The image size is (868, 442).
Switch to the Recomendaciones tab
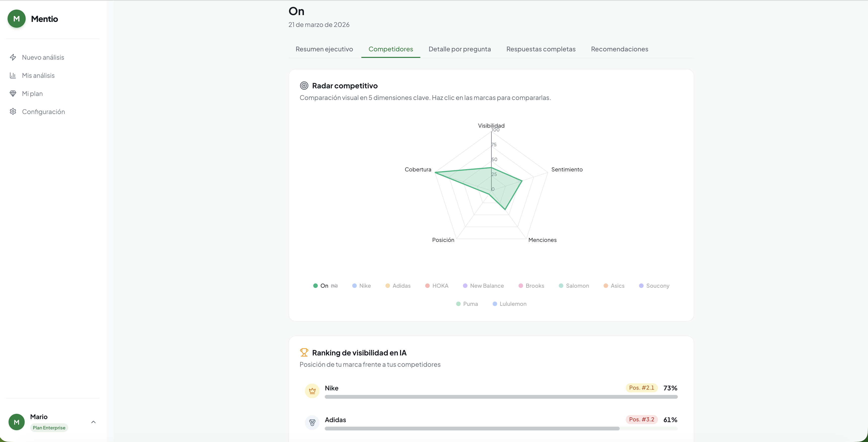[x=619, y=49]
